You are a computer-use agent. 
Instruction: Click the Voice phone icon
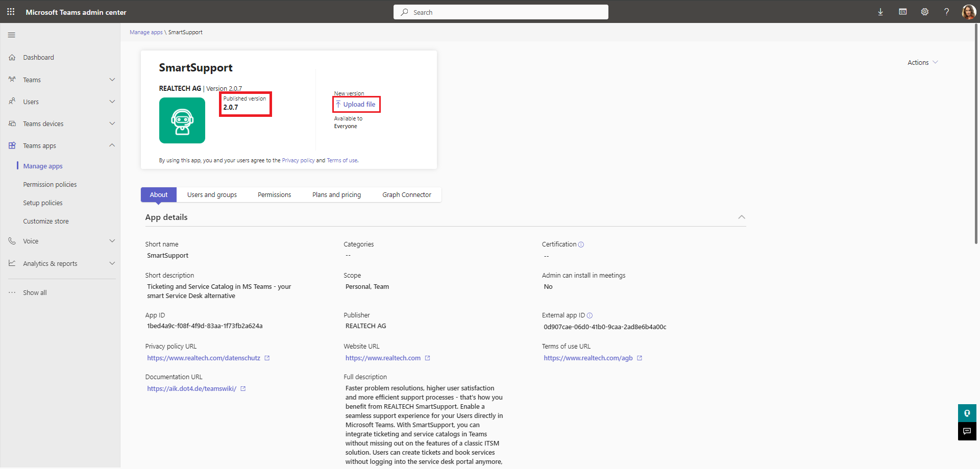coord(12,241)
